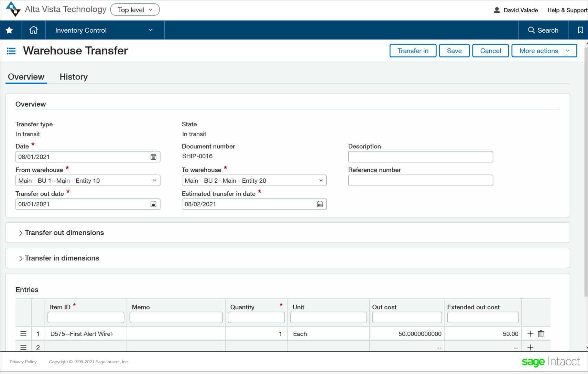
Task: Click the Each unit cell
Action: (x=328, y=334)
